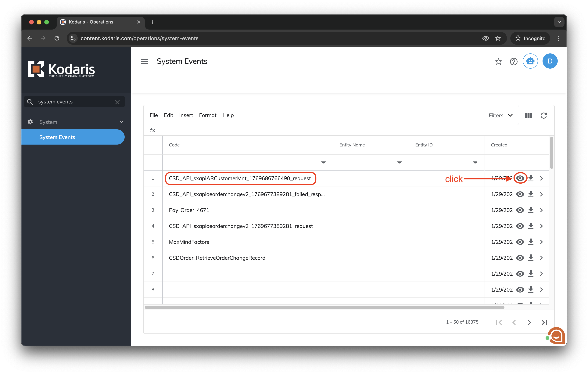The height and width of the screenshot is (374, 588).
Task: Open the hamburger menu beside System Events
Action: click(x=145, y=62)
